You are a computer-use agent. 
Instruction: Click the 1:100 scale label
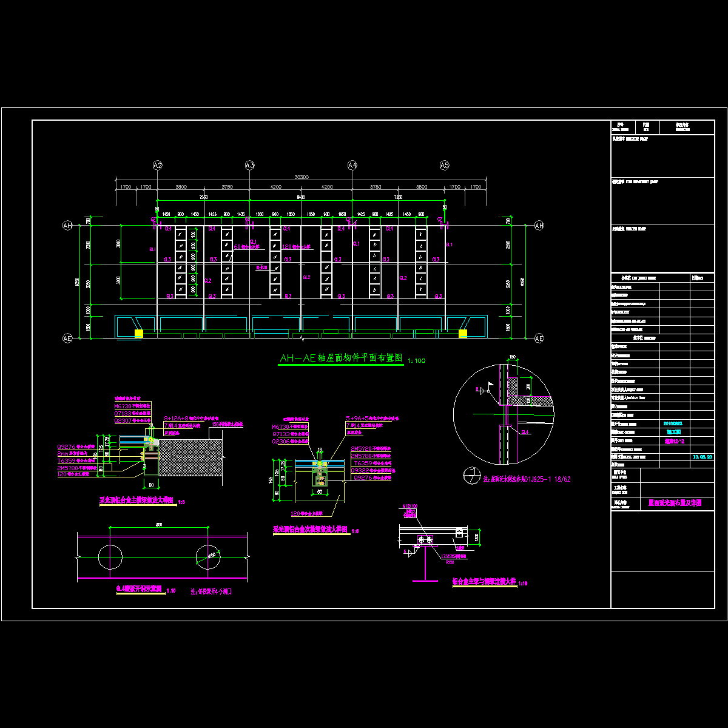click(417, 361)
